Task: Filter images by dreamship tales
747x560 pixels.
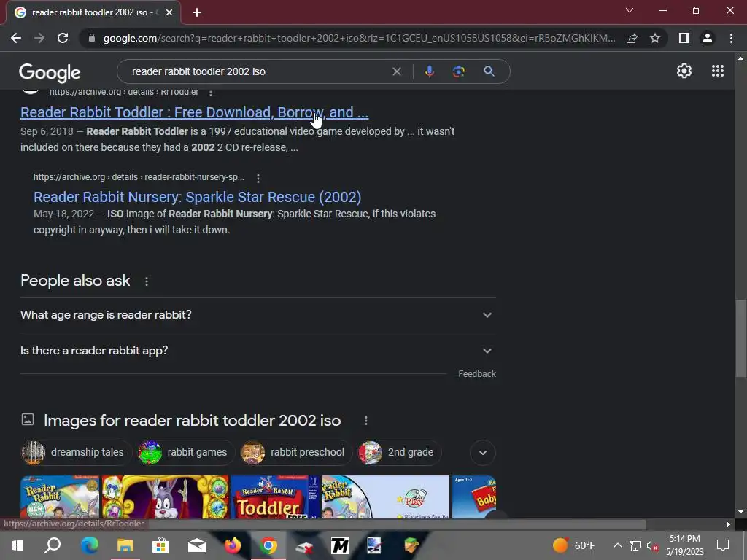Action: tap(76, 452)
